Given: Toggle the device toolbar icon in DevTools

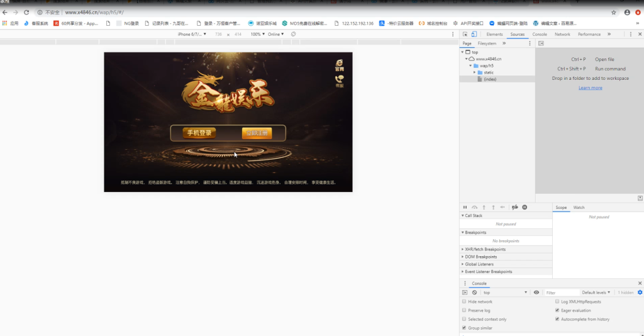Looking at the screenshot, I should tap(474, 35).
